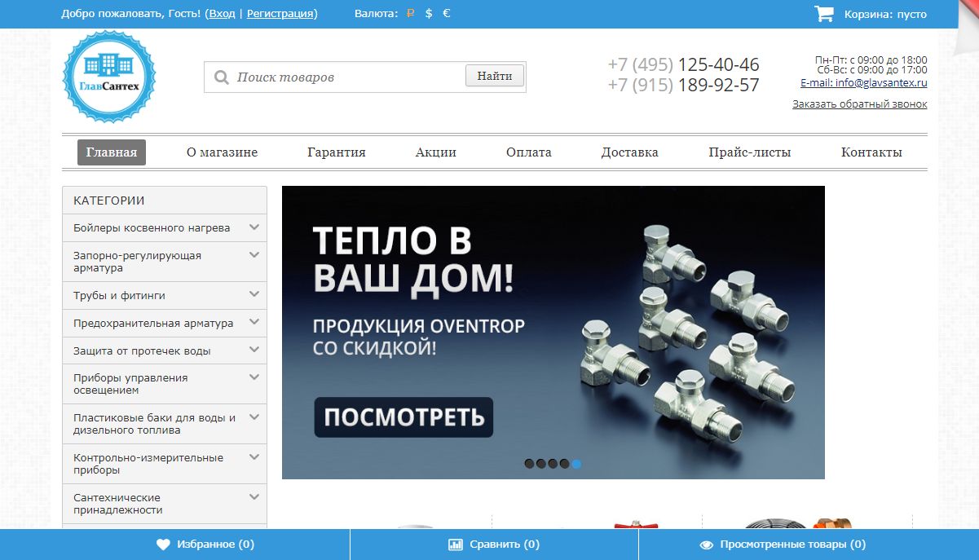Click the compare chart icon
This screenshot has width=979, height=560.
click(x=456, y=545)
